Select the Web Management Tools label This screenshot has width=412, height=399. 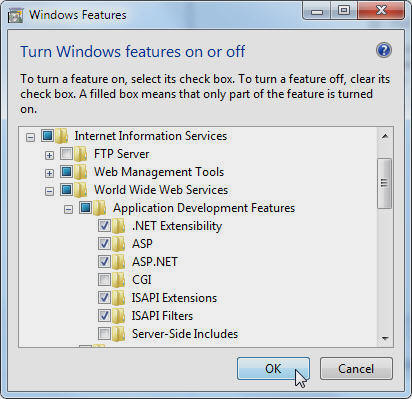coord(159,172)
